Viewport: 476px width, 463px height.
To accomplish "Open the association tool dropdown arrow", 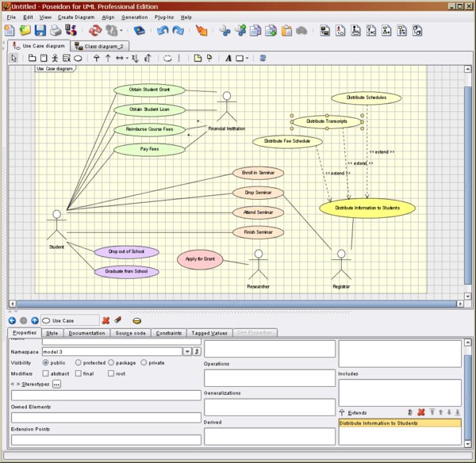I will click(x=127, y=58).
